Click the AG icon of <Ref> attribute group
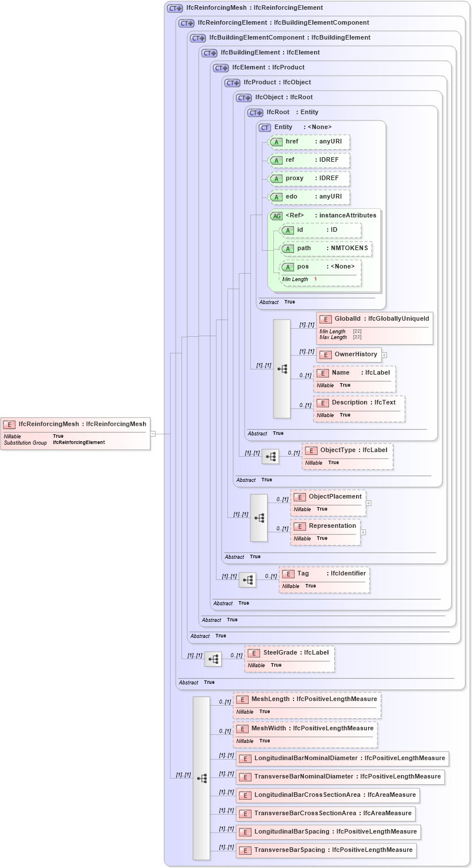The height and width of the screenshot is (868, 472). [276, 215]
